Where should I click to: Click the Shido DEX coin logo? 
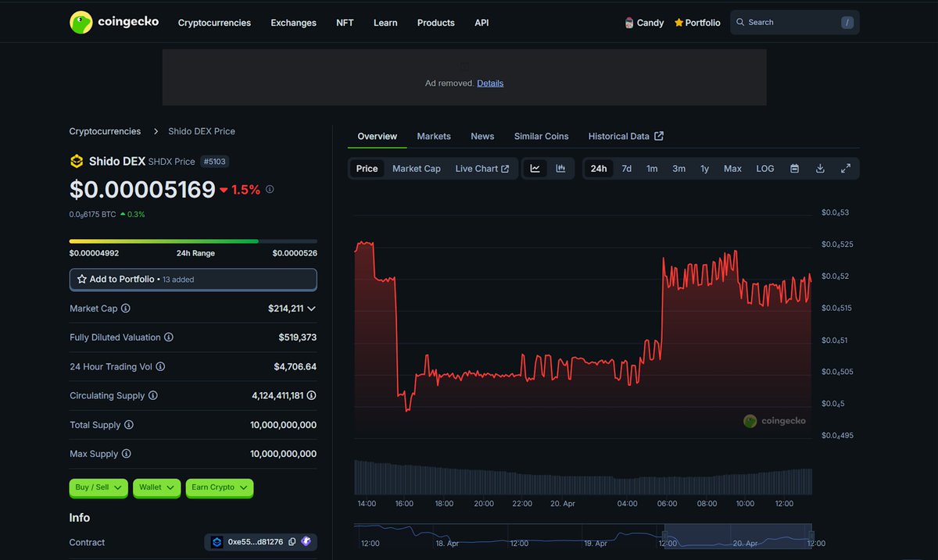click(x=77, y=162)
